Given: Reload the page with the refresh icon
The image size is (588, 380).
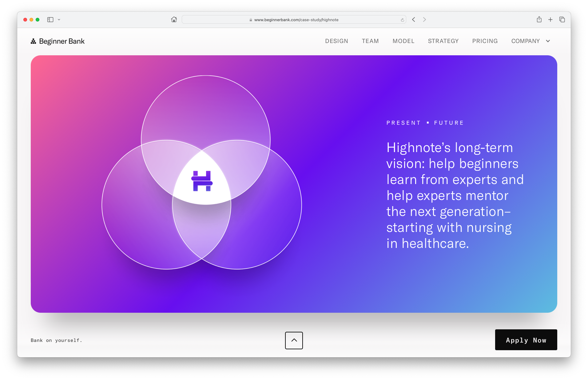Looking at the screenshot, I should tap(402, 20).
